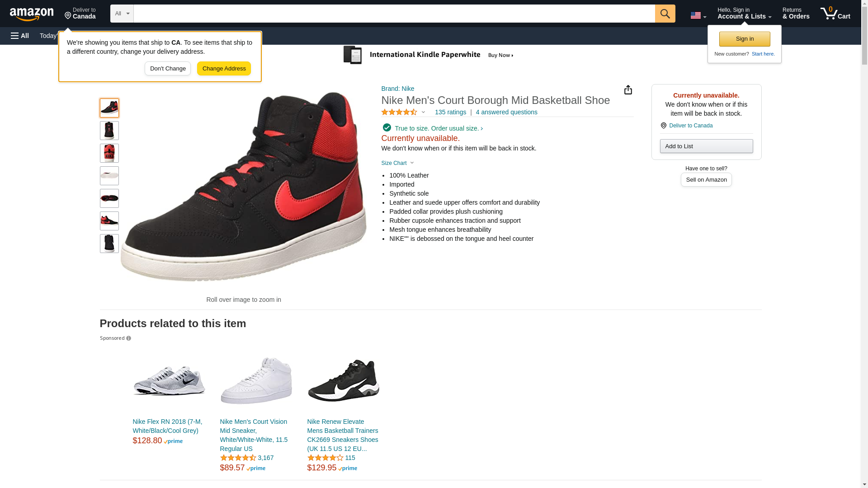
Task: Open Returns & Orders
Action: (x=796, y=14)
